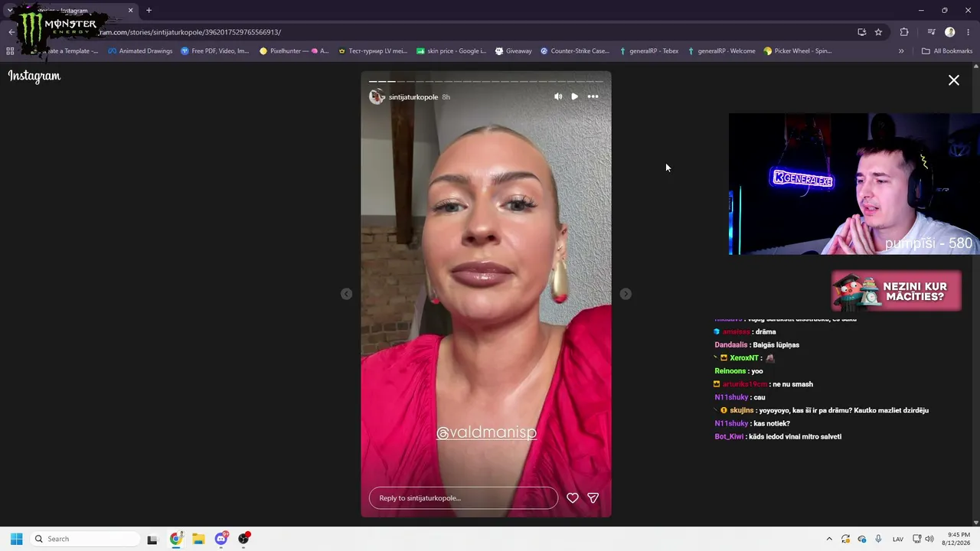Click the address bar URL
Image resolution: width=980 pixels, height=551 pixels.
tap(189, 32)
